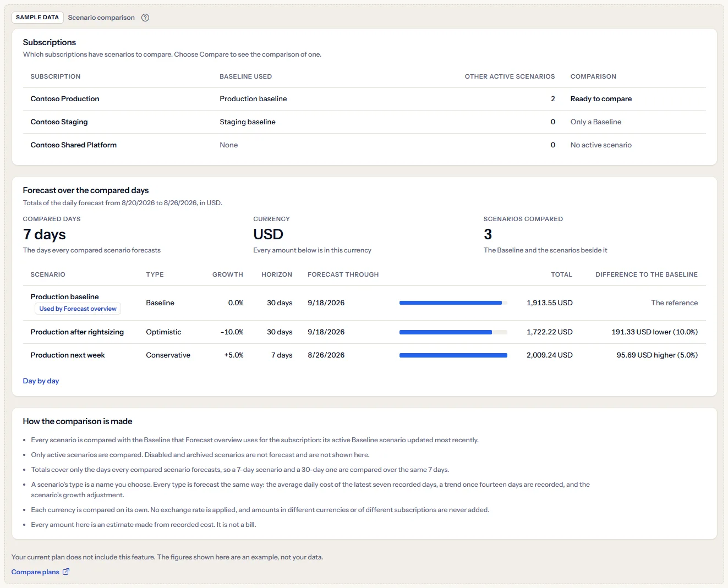
Task: Select the Contoso Staging subscription row
Action: tap(364, 122)
